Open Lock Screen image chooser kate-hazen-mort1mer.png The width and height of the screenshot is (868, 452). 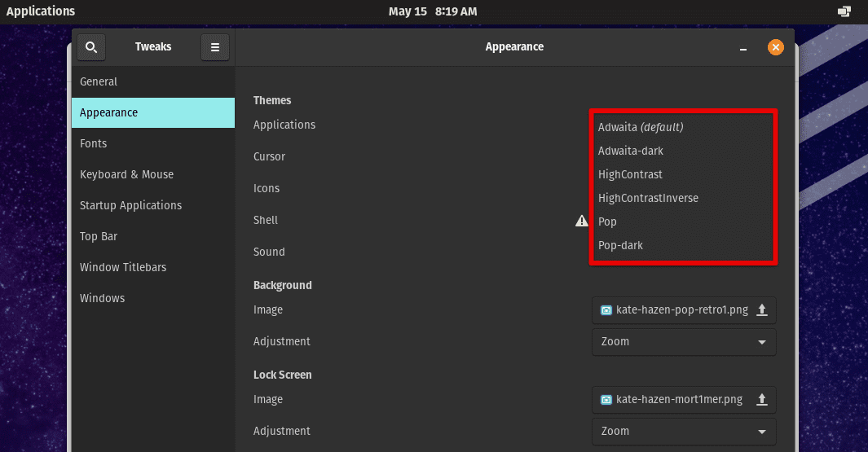coord(684,399)
